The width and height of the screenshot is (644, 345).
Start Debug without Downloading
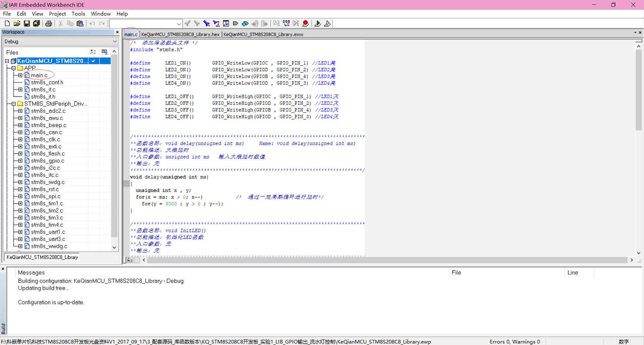(x=327, y=23)
